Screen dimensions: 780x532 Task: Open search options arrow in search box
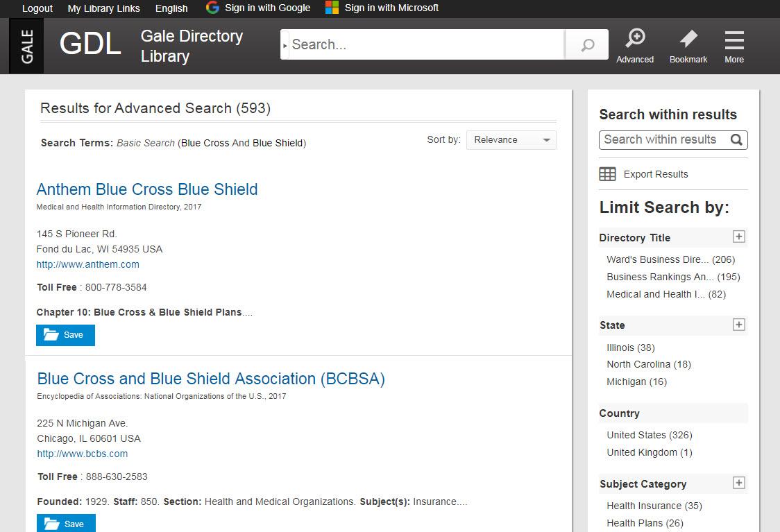click(x=285, y=45)
